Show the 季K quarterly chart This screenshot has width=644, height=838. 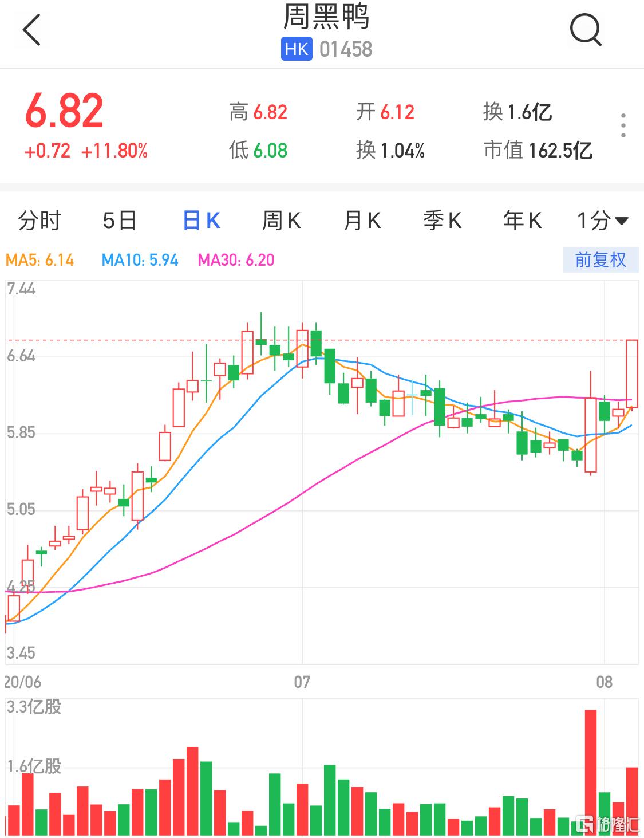pos(442,221)
